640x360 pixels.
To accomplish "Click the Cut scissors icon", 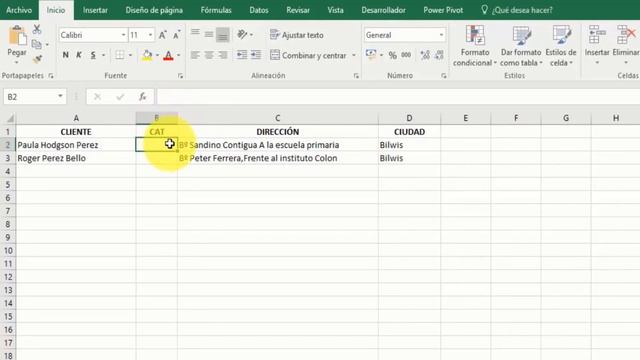I will coord(37,29).
